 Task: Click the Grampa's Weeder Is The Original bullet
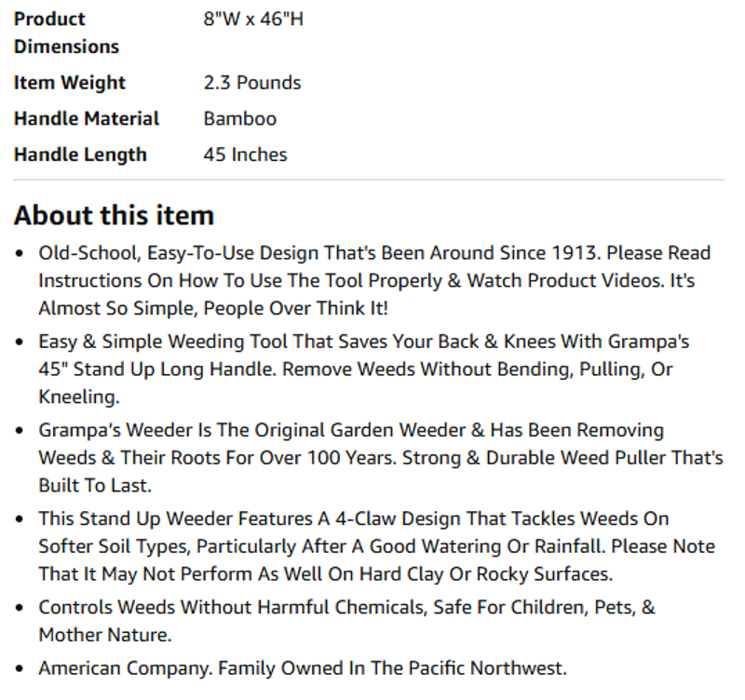tap(381, 458)
